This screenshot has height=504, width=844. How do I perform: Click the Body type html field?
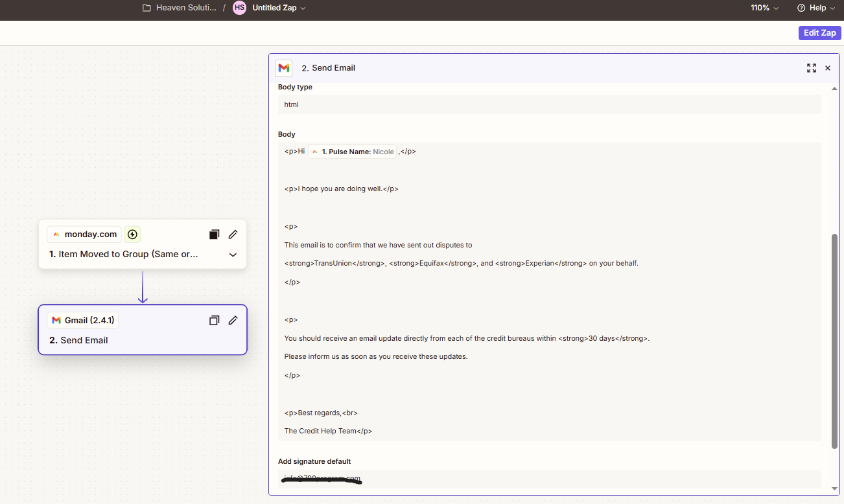point(549,104)
